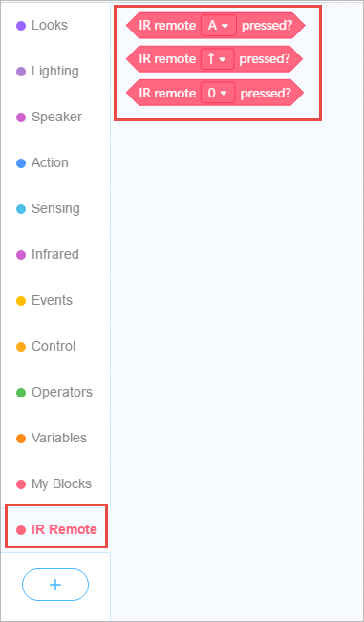Click the purple Speaker category dot
This screenshot has width=364, height=622.
tap(21, 118)
